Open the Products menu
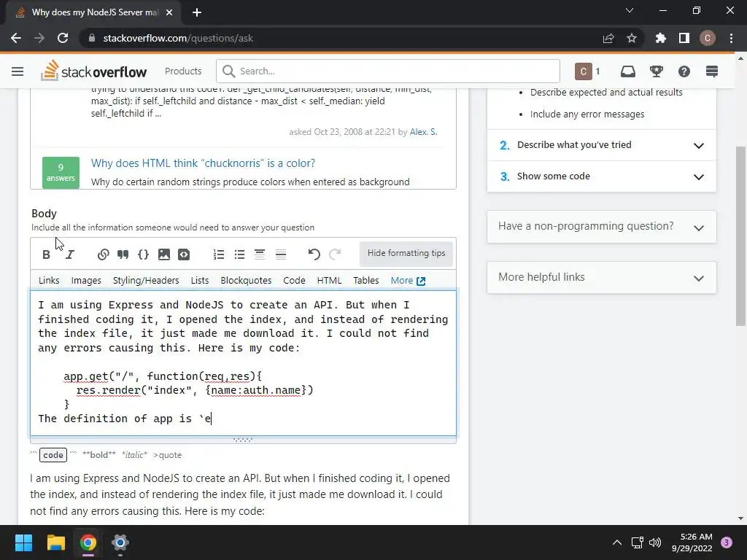Image resolution: width=747 pixels, height=560 pixels. [183, 71]
